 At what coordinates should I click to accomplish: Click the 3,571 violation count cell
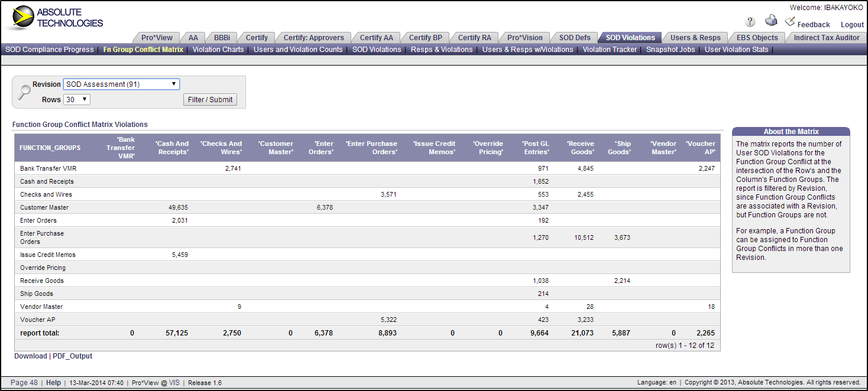[388, 194]
